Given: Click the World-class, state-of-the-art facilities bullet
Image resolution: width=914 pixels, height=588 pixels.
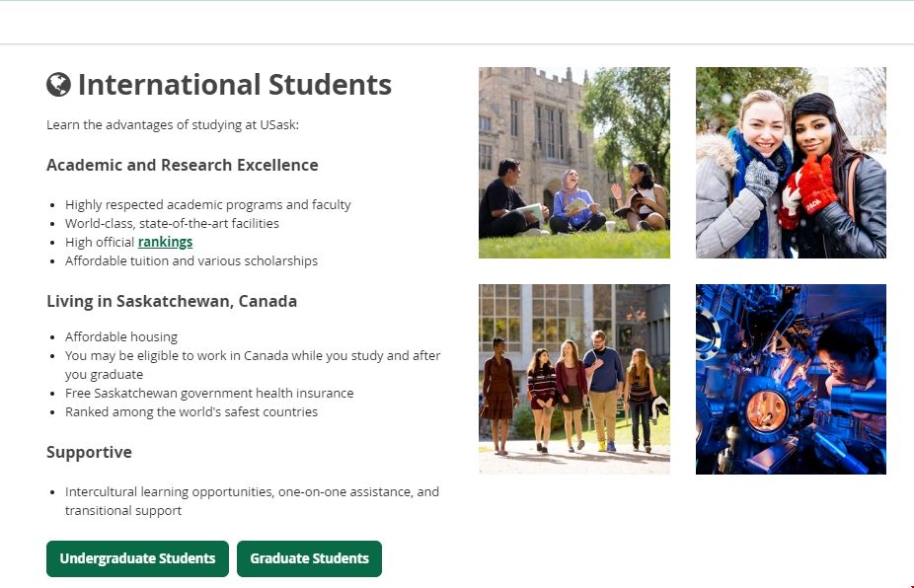Looking at the screenshot, I should coord(172,223).
